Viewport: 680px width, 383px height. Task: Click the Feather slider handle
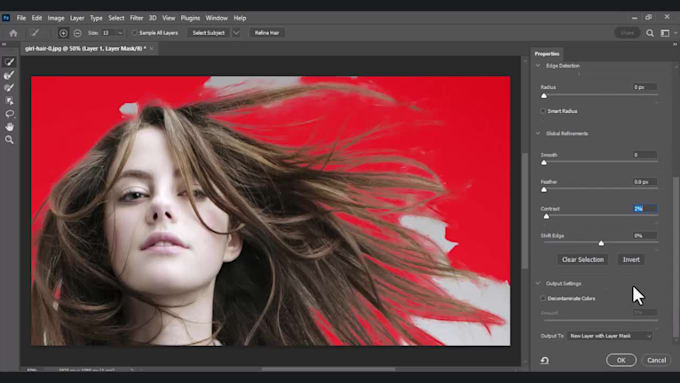coord(544,190)
